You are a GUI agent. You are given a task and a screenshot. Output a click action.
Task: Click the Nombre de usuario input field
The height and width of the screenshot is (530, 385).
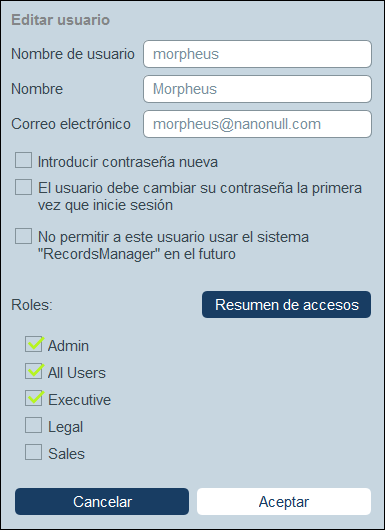coord(258,54)
